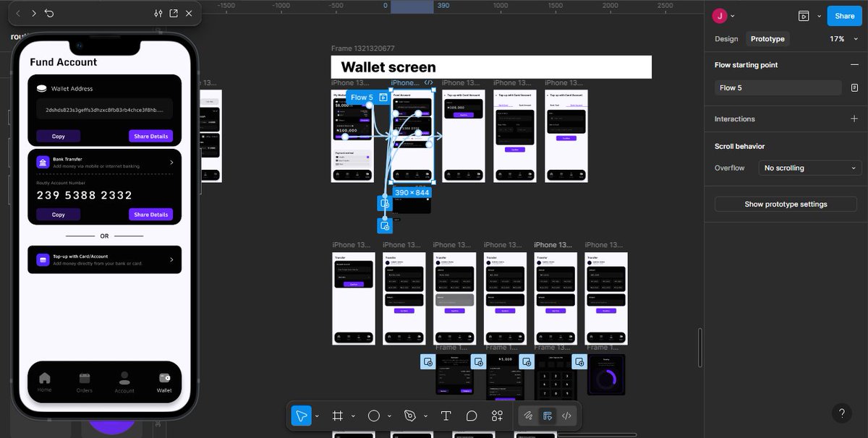This screenshot has width=868, height=438.
Task: Select the Move tool in bottom toolbar
Action: (301, 416)
